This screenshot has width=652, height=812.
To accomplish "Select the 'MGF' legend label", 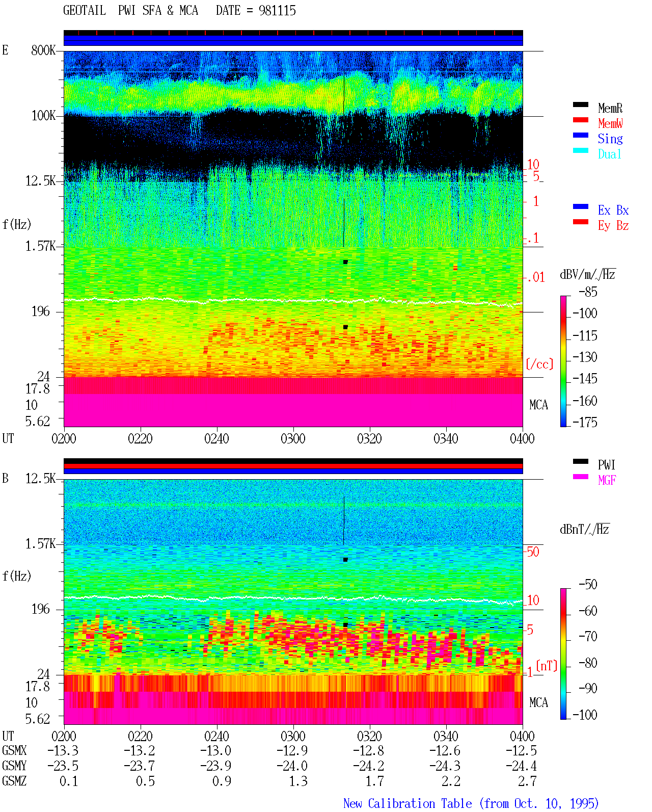I will point(607,480).
